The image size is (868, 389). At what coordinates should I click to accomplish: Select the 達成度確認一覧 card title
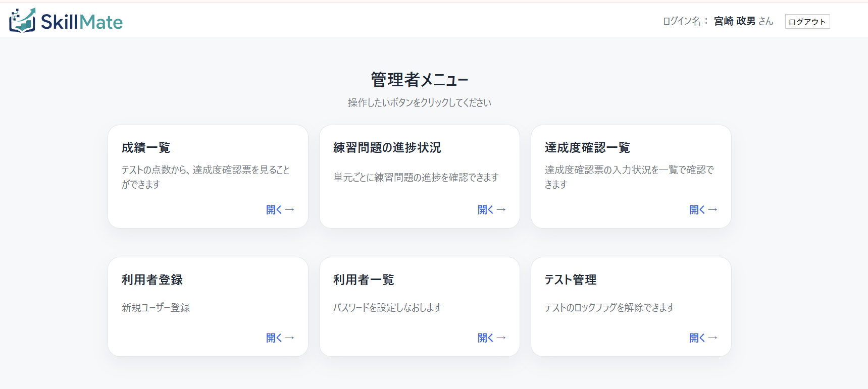click(x=587, y=147)
